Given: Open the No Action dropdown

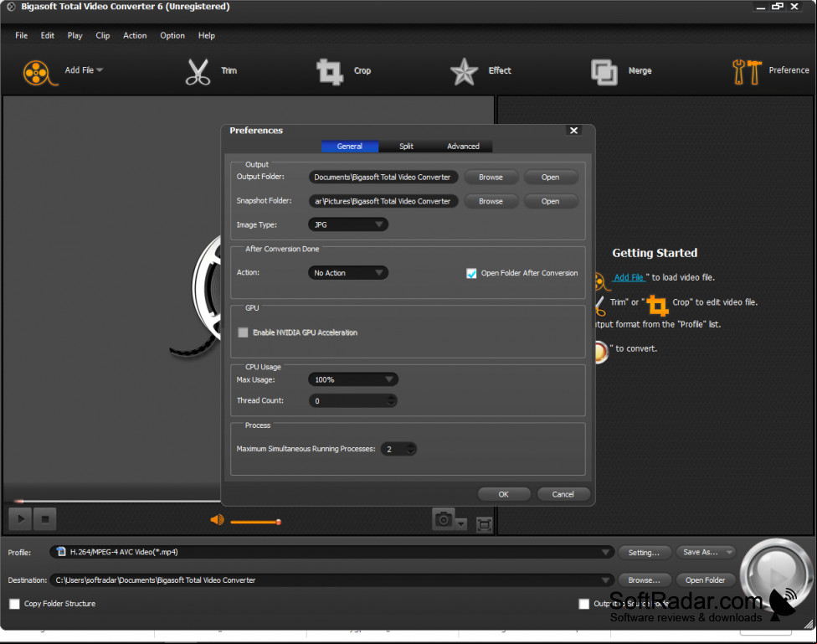Looking at the screenshot, I should [x=348, y=273].
